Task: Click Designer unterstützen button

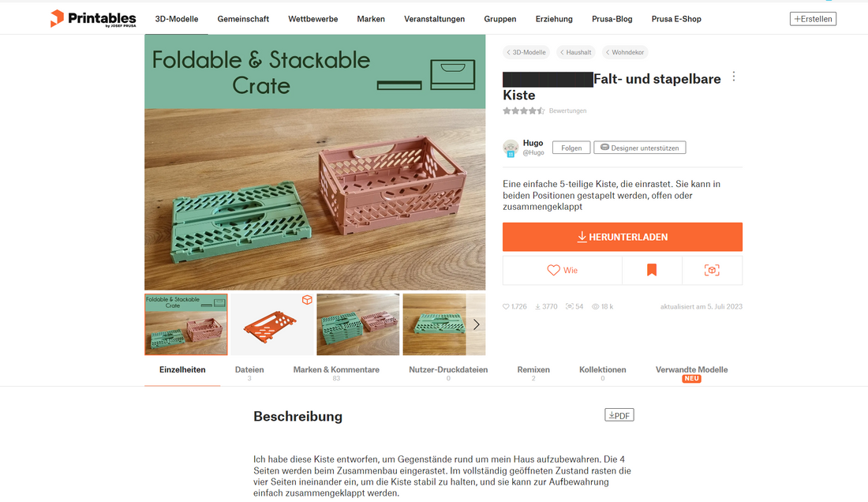Action: [639, 148]
